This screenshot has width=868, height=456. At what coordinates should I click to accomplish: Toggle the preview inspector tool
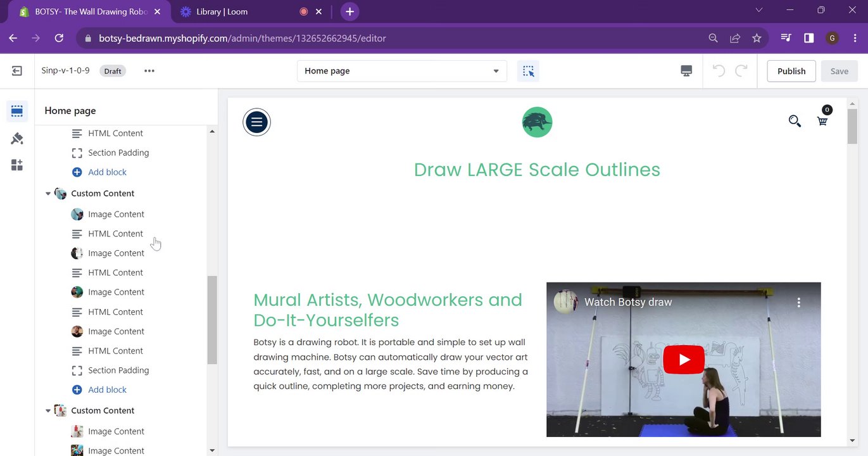529,71
